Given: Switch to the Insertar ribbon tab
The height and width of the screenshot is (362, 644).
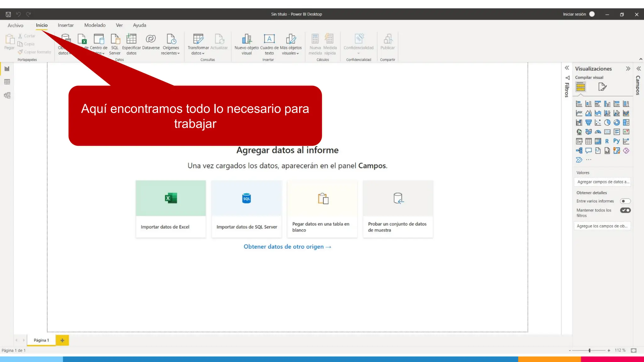Looking at the screenshot, I should (x=65, y=25).
